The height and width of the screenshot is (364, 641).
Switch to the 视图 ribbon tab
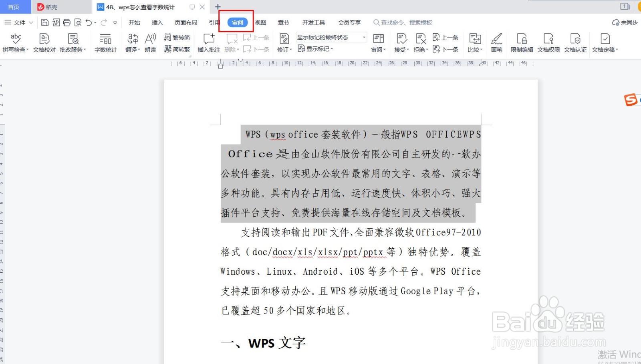(x=260, y=22)
